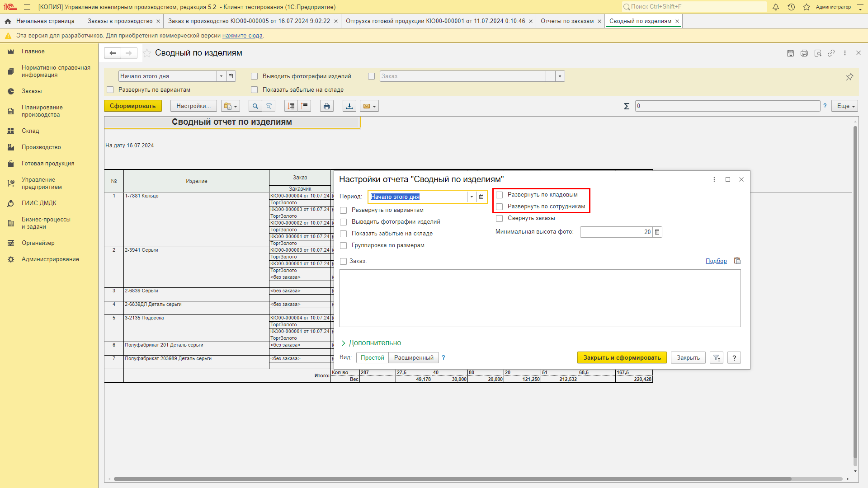Toggle the Заказ checkbox in dialog
This screenshot has width=868, height=488.
click(344, 261)
